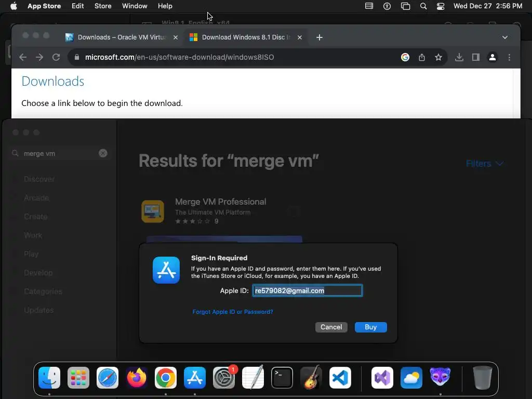Go forward in Chrome
This screenshot has height=399, width=532.
(x=39, y=57)
